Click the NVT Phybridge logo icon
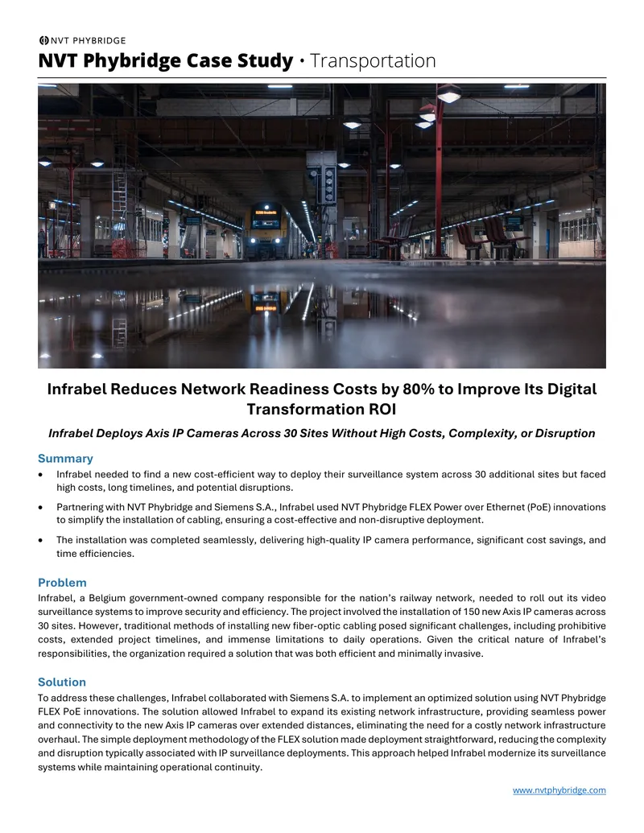The height and width of the screenshot is (833, 644). [x=43, y=40]
